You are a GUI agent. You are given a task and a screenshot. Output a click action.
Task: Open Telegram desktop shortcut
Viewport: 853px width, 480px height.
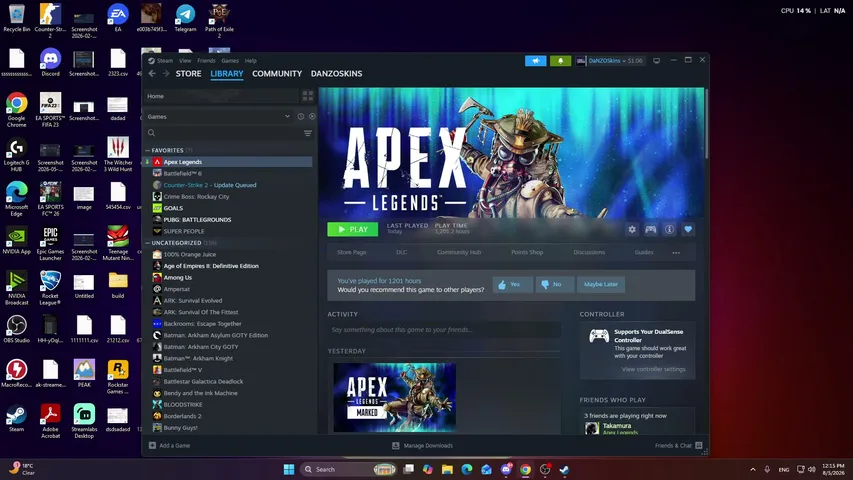tap(185, 18)
